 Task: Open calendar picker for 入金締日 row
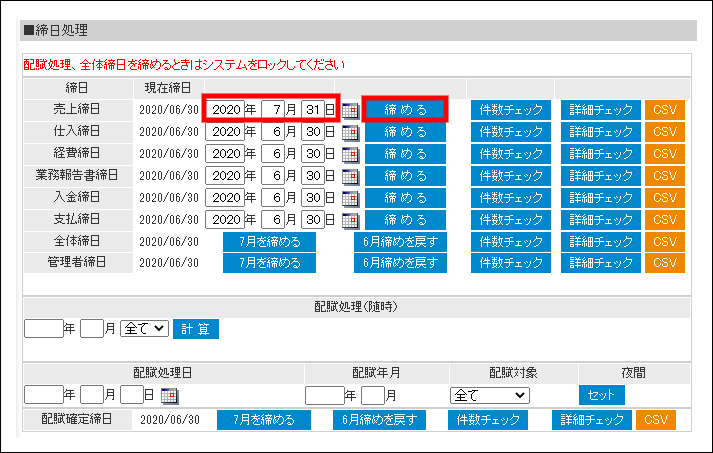tap(350, 198)
